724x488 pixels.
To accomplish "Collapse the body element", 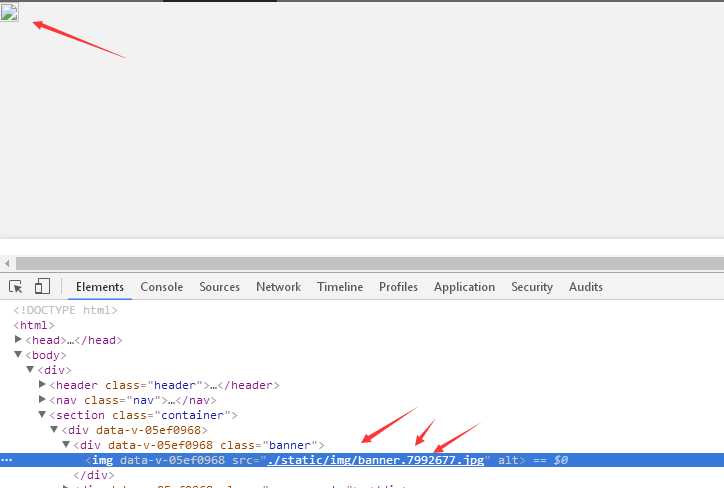I will [18, 355].
